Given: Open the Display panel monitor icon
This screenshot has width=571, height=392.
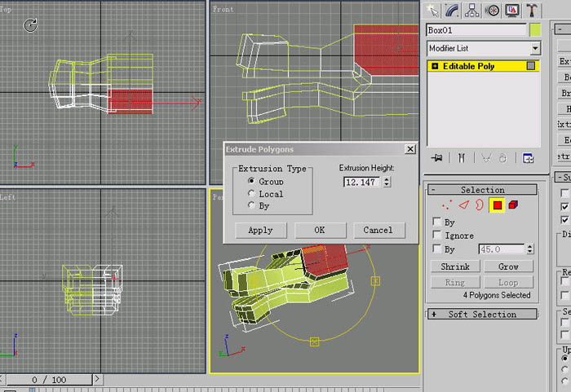Looking at the screenshot, I should tap(512, 11).
